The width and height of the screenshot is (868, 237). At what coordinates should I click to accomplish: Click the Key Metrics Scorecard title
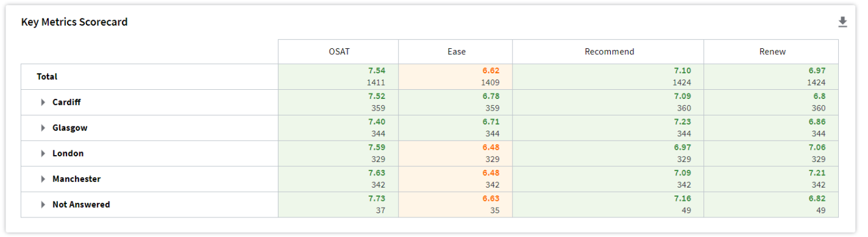coord(74,22)
